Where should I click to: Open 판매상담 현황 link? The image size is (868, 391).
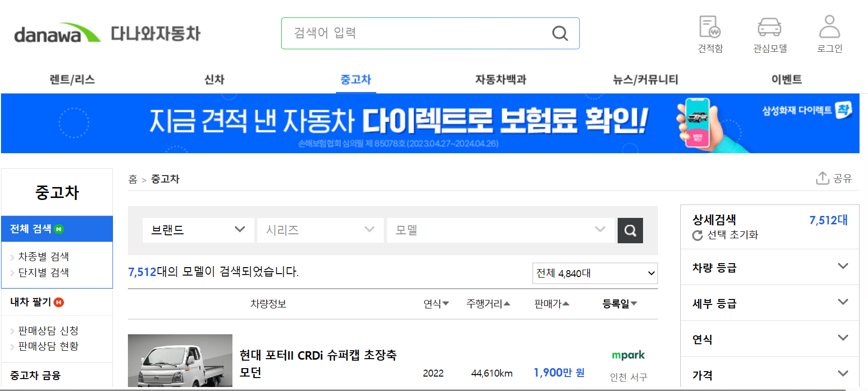click(x=48, y=346)
